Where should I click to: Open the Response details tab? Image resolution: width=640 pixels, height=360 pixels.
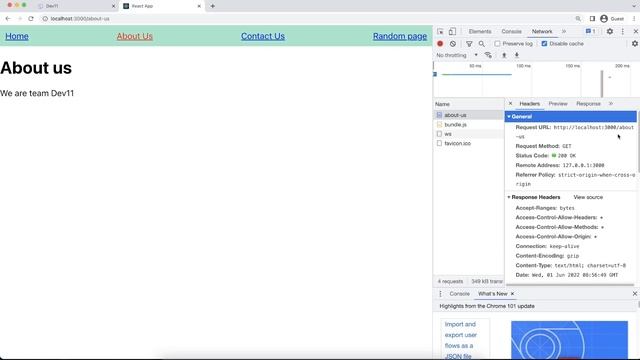click(588, 104)
